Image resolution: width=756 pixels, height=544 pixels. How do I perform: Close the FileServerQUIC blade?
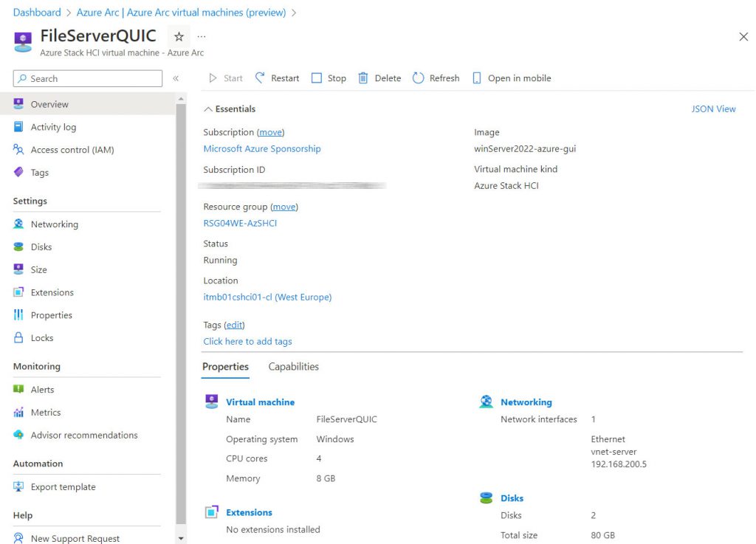coord(743,37)
